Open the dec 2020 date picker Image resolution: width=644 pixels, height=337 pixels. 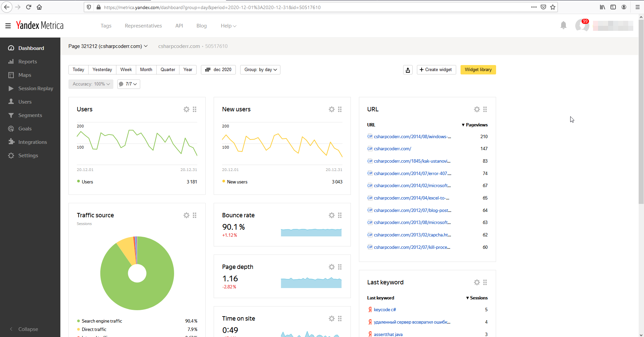click(x=218, y=70)
